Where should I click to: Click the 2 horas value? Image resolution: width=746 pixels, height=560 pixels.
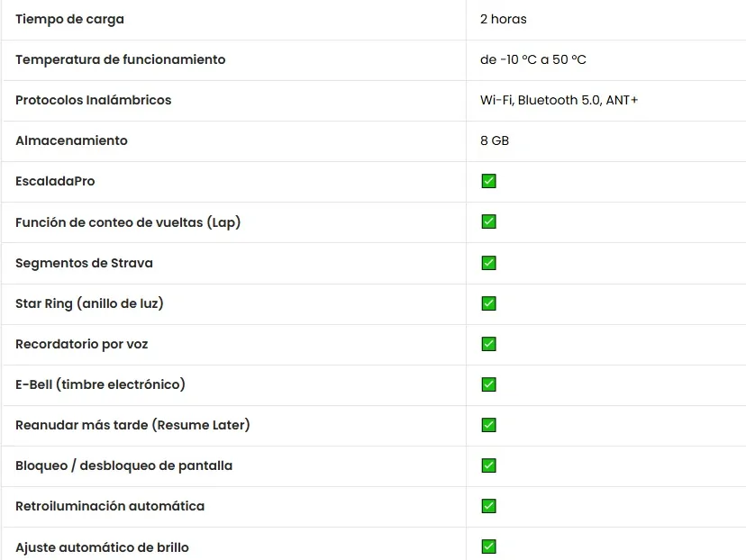click(x=504, y=19)
